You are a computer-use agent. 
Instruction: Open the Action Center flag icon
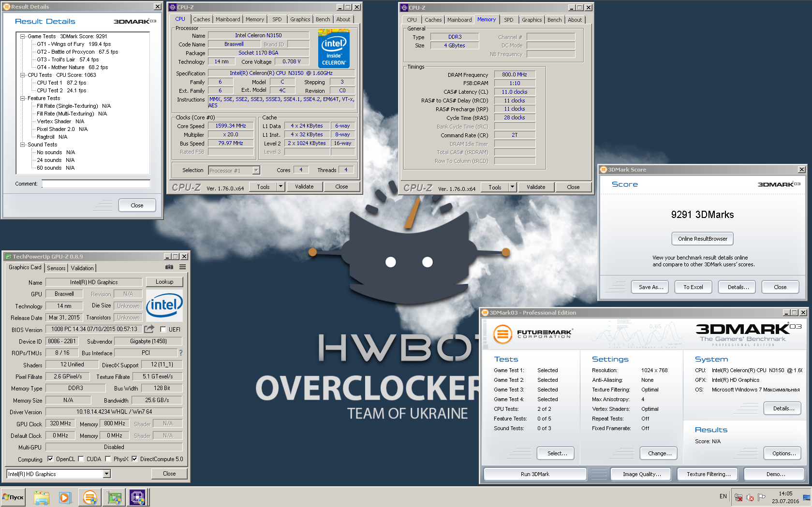pyautogui.click(x=762, y=497)
